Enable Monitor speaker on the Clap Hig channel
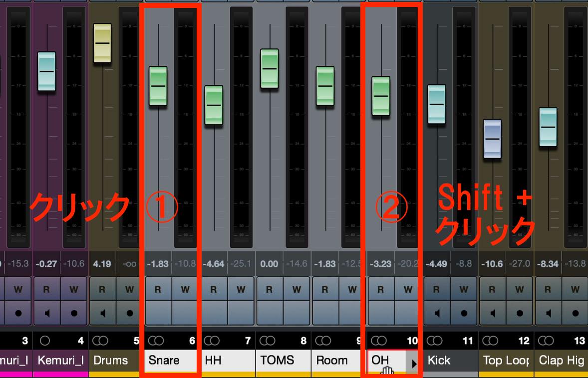588x378 pixels. 548,313
